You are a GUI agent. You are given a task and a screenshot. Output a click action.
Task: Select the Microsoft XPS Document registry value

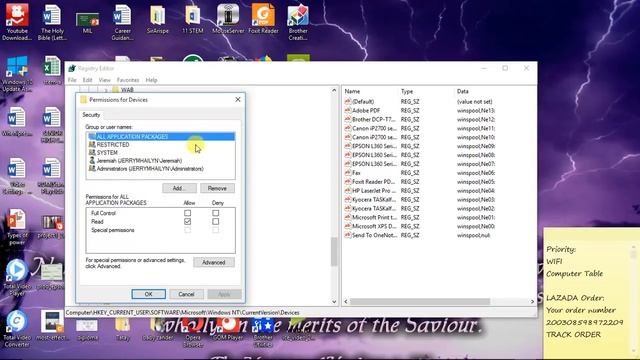coord(370,226)
